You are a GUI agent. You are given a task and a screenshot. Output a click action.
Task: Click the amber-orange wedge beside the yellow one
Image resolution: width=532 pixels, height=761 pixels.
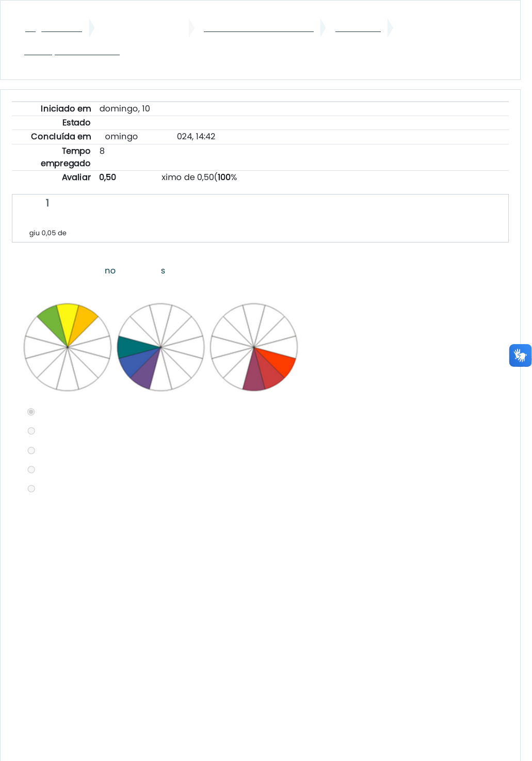click(x=82, y=322)
